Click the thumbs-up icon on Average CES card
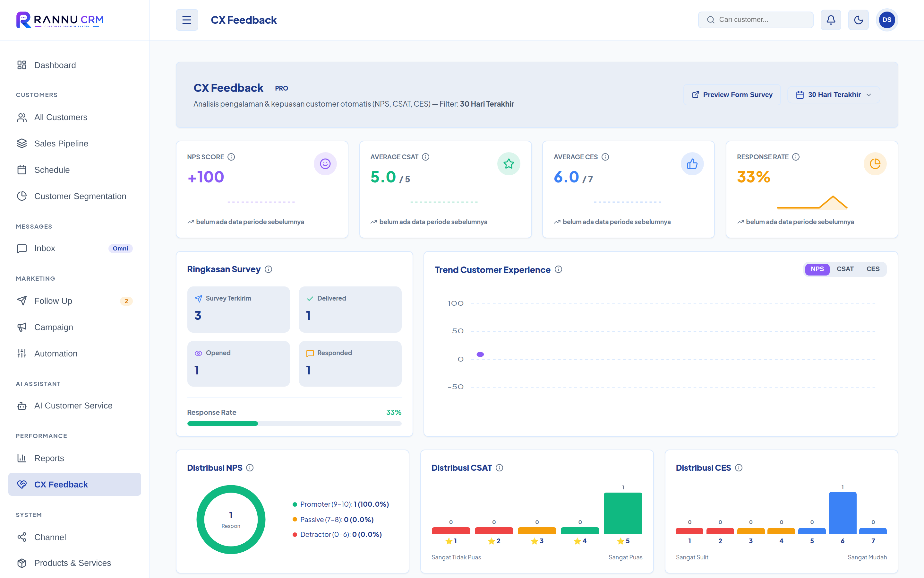924x578 pixels. tap(692, 164)
